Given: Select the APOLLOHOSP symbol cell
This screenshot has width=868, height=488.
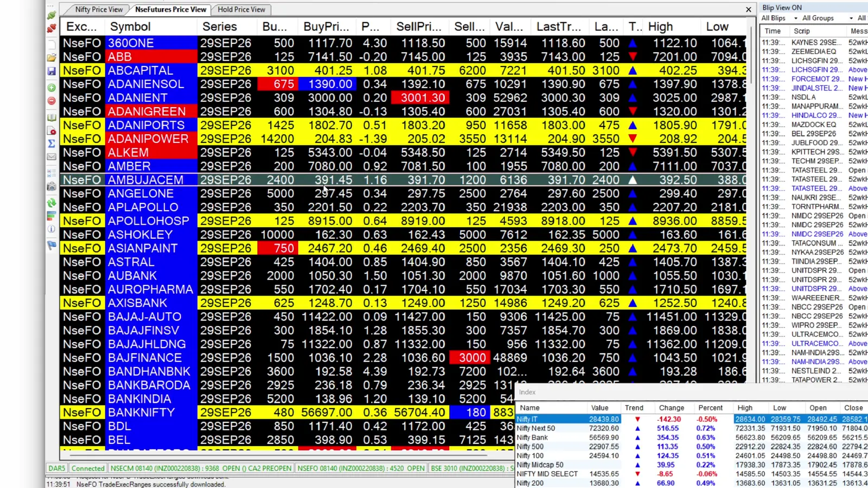Looking at the screenshot, I should (151, 221).
